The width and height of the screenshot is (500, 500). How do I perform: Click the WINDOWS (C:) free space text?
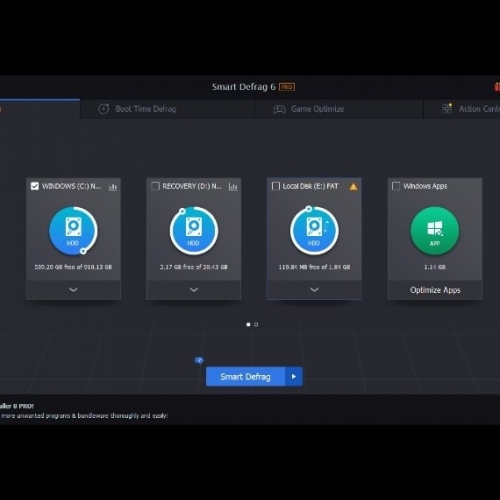(73, 267)
